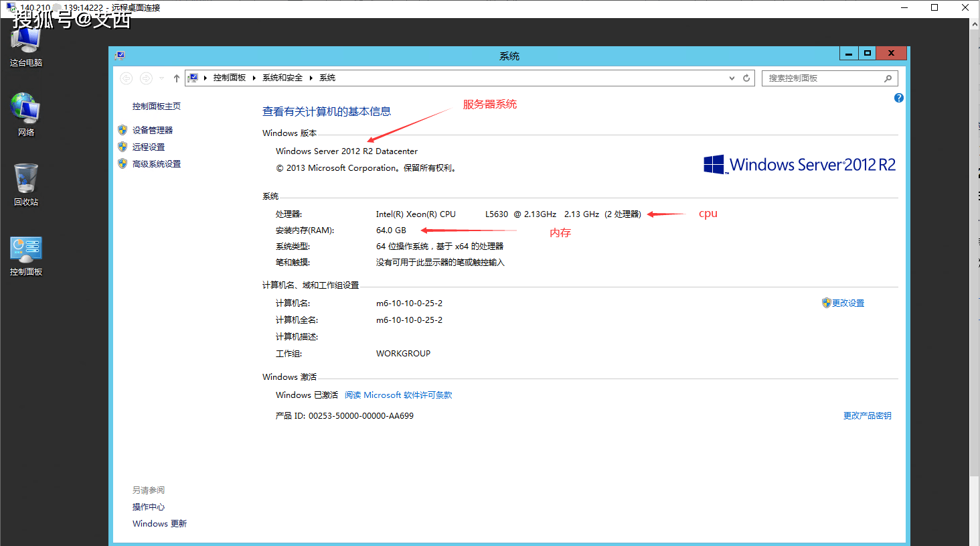Open the address bar history dropdown
The height and width of the screenshot is (546, 980).
[x=732, y=78]
